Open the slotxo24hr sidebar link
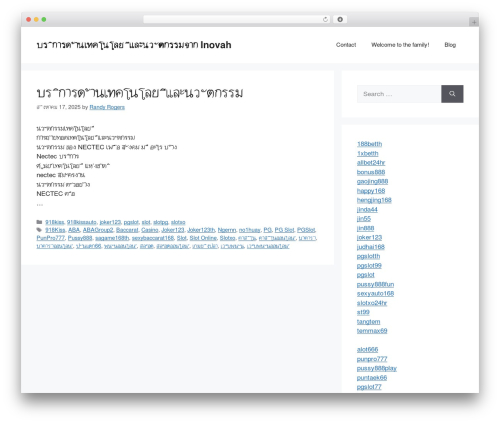500x423 pixels. point(372,303)
